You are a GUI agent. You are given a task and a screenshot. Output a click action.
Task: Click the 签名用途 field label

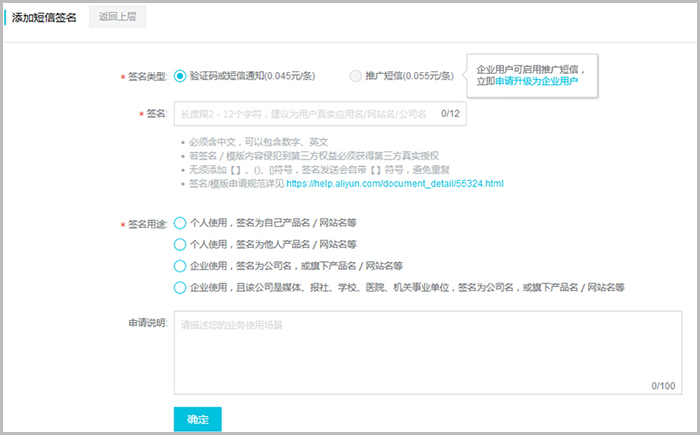146,224
